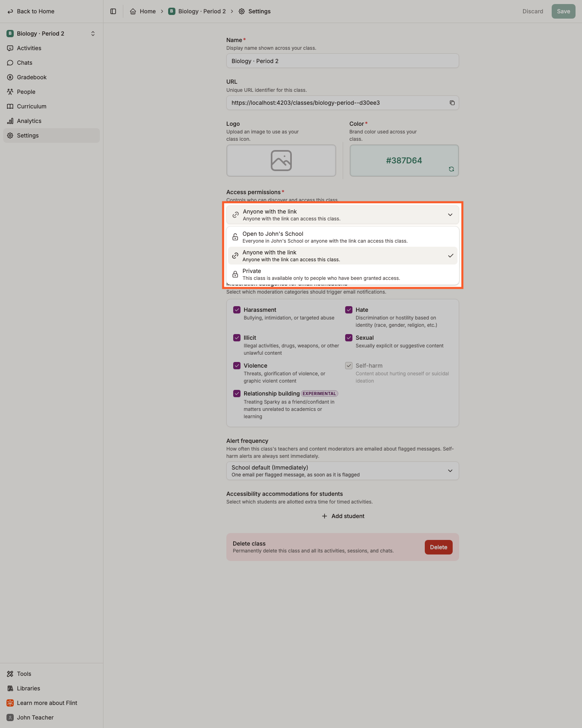Select the Private access option
This screenshot has width=582, height=728.
coord(343,274)
